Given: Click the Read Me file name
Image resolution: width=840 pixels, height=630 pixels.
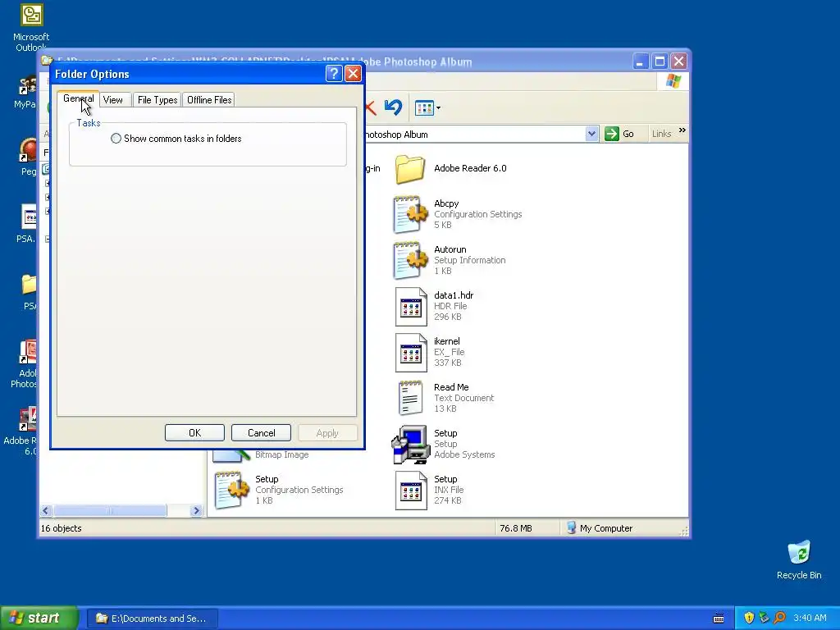Looking at the screenshot, I should point(451,387).
